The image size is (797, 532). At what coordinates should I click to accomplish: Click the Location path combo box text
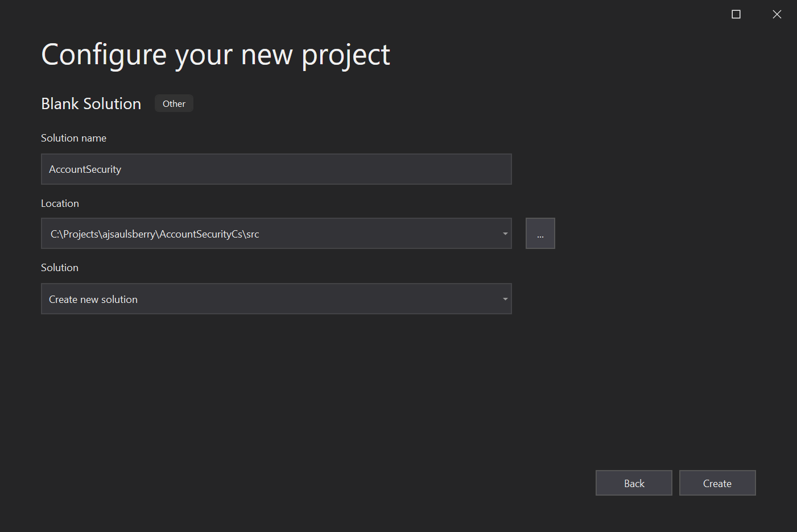(x=155, y=234)
